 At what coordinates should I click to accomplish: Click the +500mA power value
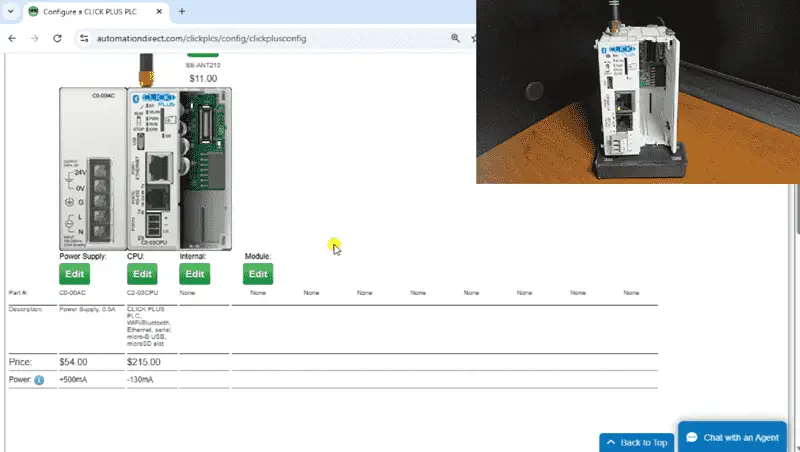[73, 380]
